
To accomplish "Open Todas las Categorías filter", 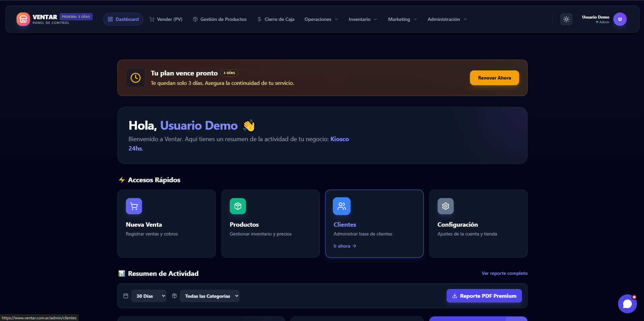I will 209,296.
